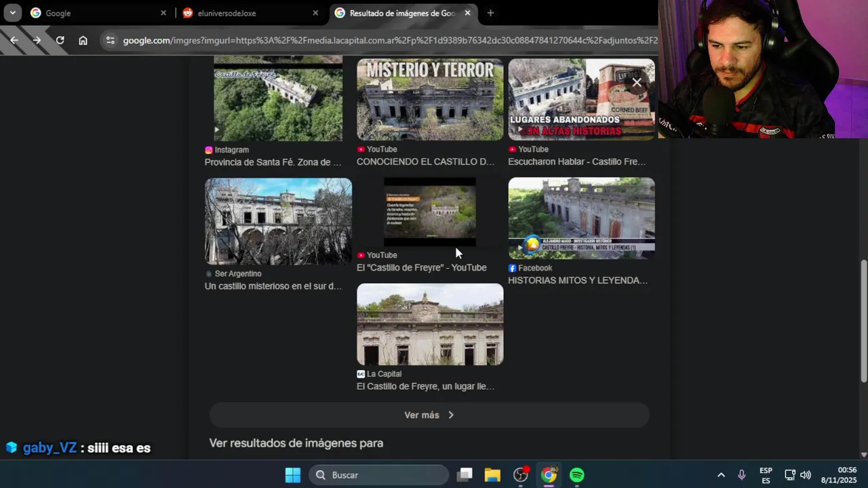868x488 pixels.
Task: Open 'Un castillo misterioso en el sur' result
Action: click(273, 287)
